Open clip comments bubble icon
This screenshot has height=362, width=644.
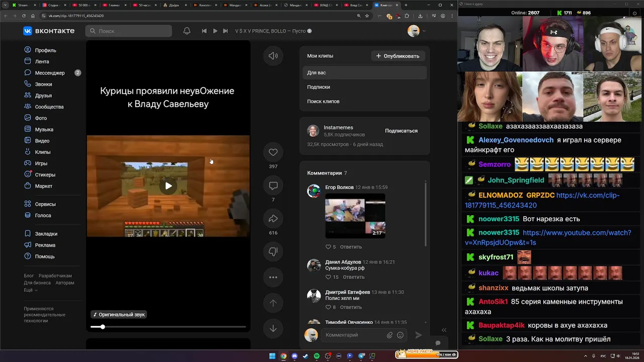273,186
